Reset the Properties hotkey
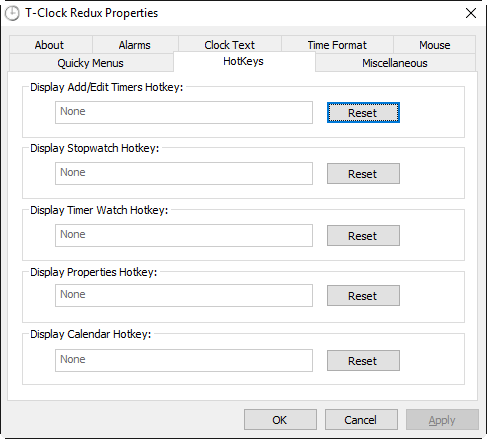This screenshot has height=439, width=487. pos(363,295)
